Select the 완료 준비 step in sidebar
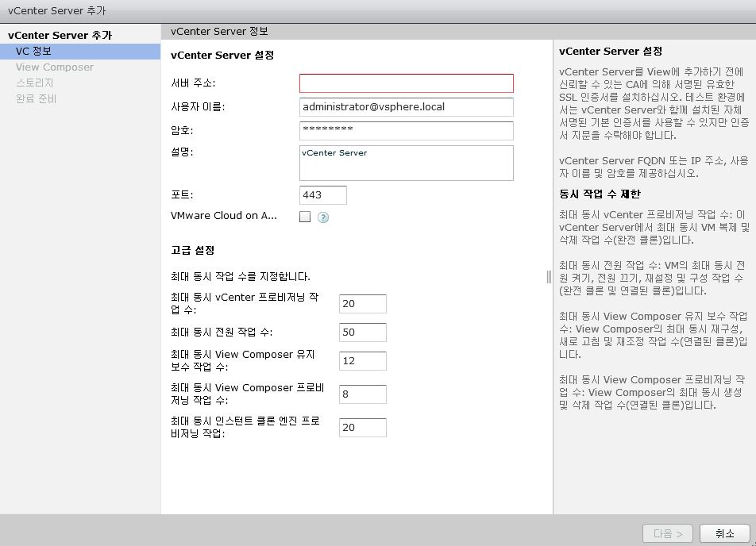This screenshot has height=546, width=756. coord(37,98)
